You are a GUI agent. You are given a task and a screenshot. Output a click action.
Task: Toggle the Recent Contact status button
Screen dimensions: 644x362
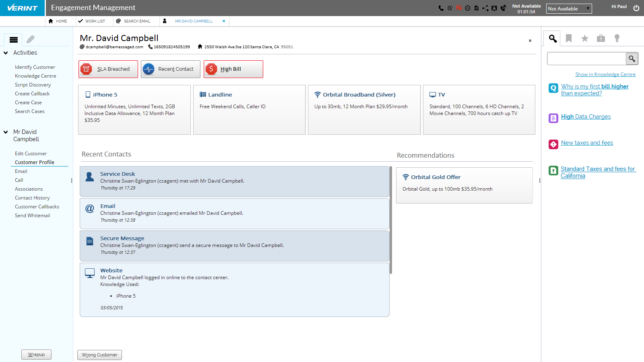click(x=170, y=69)
